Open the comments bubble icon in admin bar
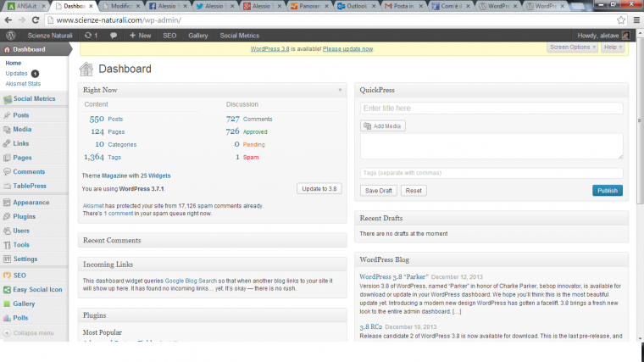This screenshot has width=644, height=362. [x=114, y=36]
